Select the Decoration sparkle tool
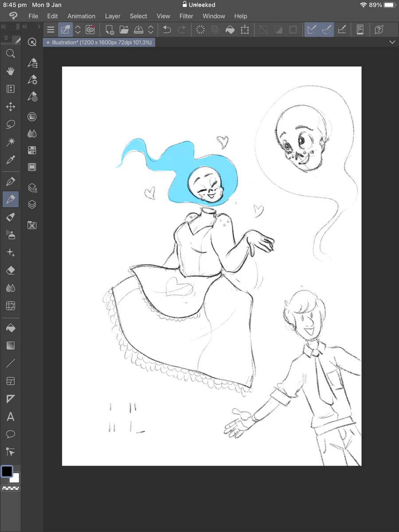Viewport: 399px width, 532px height. pos(11,252)
